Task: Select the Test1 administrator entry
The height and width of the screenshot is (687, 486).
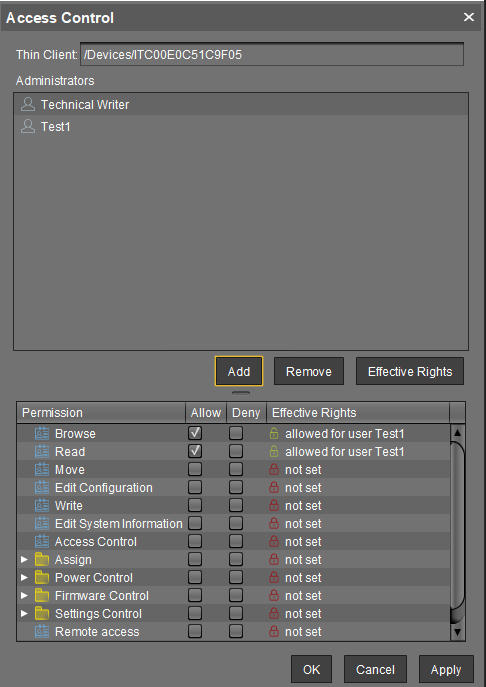Action: pos(241,127)
